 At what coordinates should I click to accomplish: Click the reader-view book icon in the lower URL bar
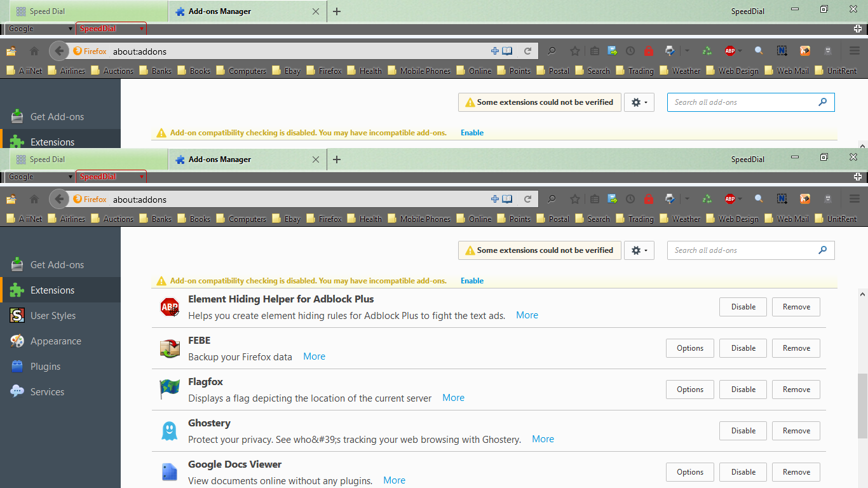(x=507, y=199)
